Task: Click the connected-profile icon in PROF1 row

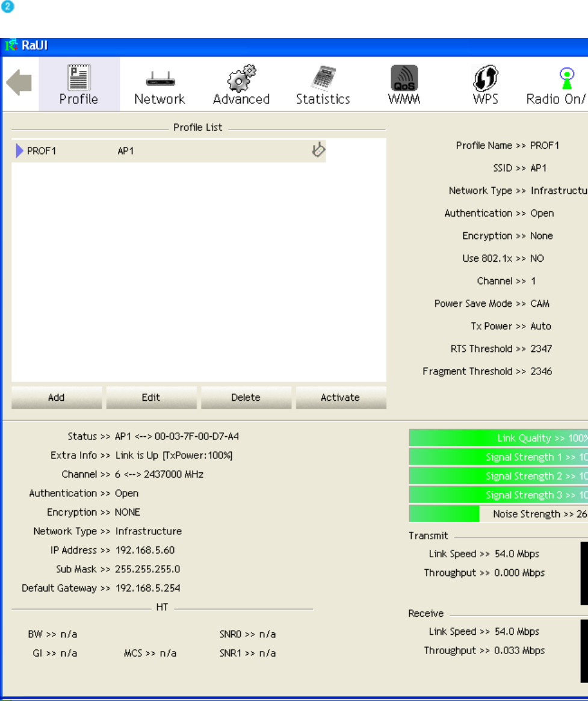Action: point(318,150)
